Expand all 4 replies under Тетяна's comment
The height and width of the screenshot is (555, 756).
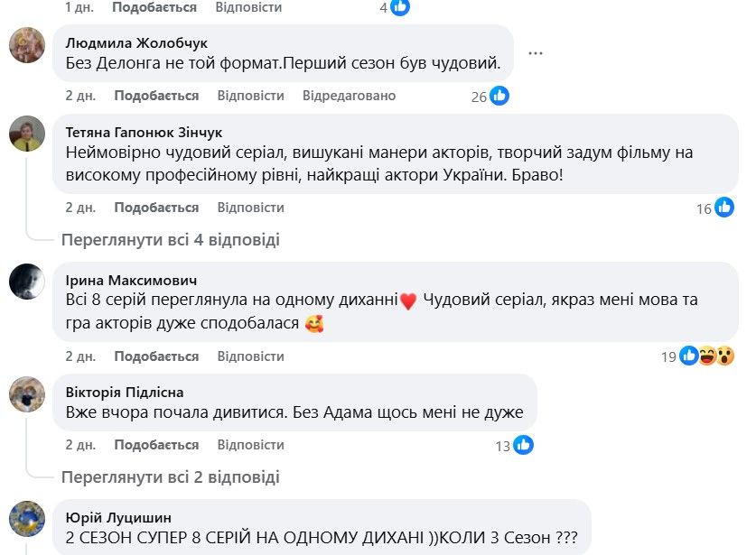pos(170,240)
